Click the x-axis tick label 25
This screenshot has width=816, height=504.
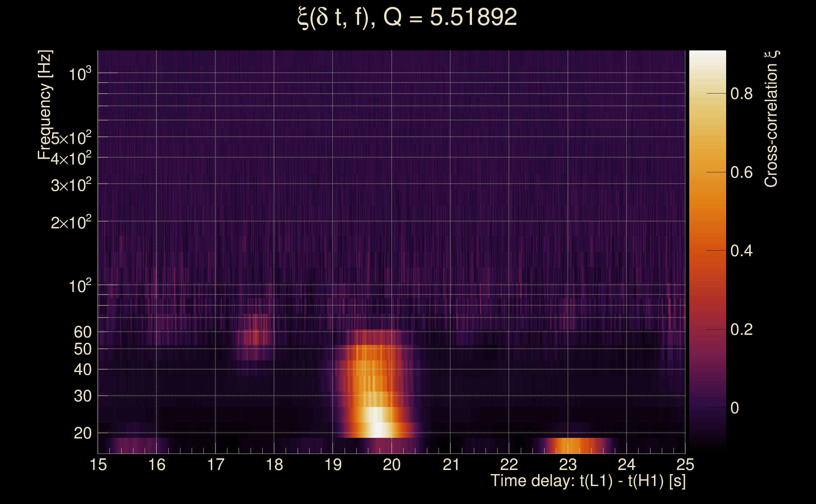pyautogui.click(x=685, y=465)
